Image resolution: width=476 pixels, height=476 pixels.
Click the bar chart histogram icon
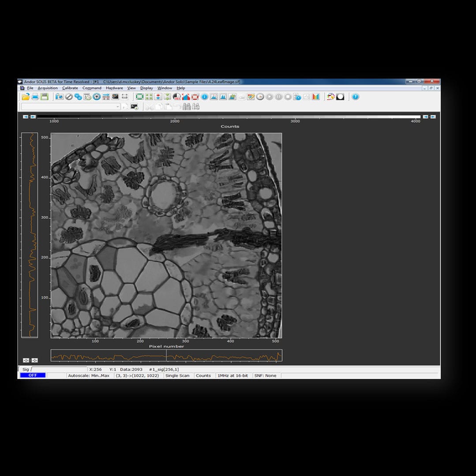pyautogui.click(x=315, y=97)
